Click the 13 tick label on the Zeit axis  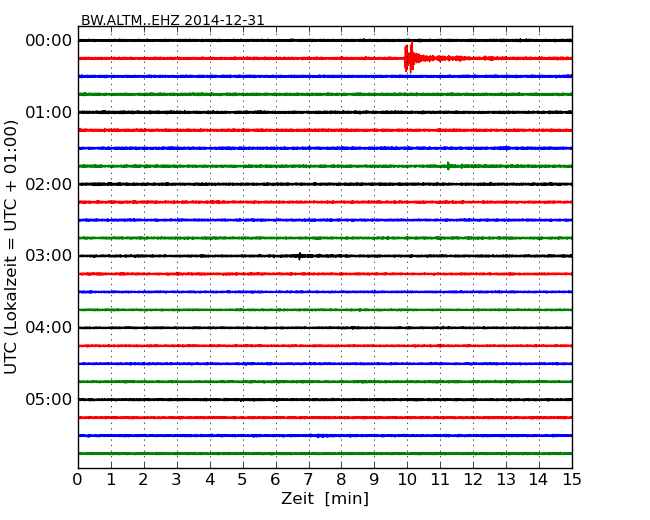pos(506,480)
